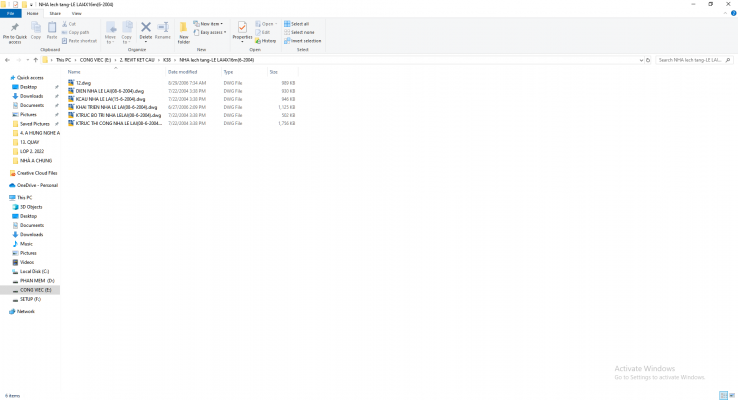Click the Delete icon in ribbon

(x=146, y=31)
